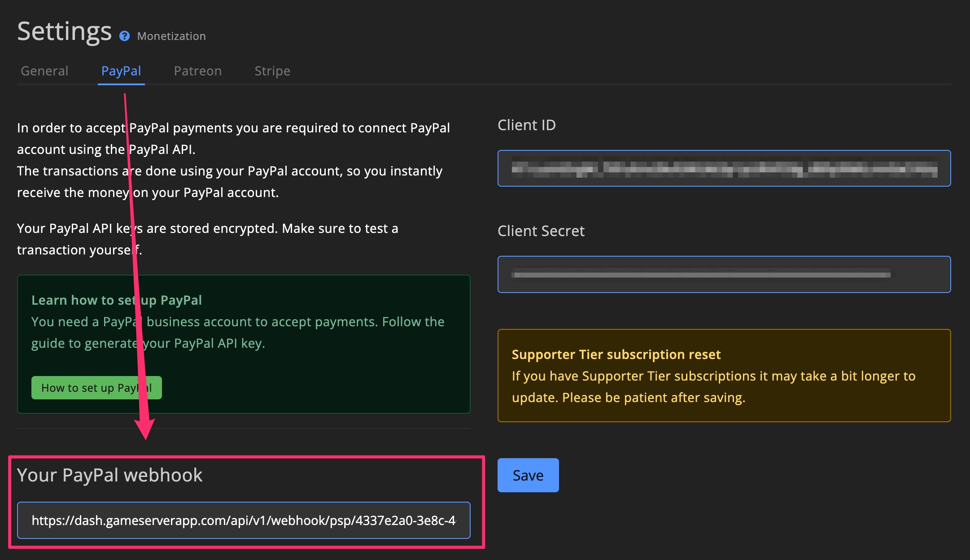This screenshot has width=970, height=560.
Task: Focus the blurred Client ID value
Action: click(x=724, y=168)
